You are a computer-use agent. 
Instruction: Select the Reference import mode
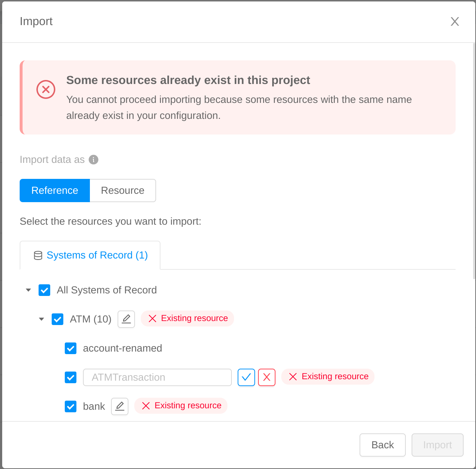point(55,190)
